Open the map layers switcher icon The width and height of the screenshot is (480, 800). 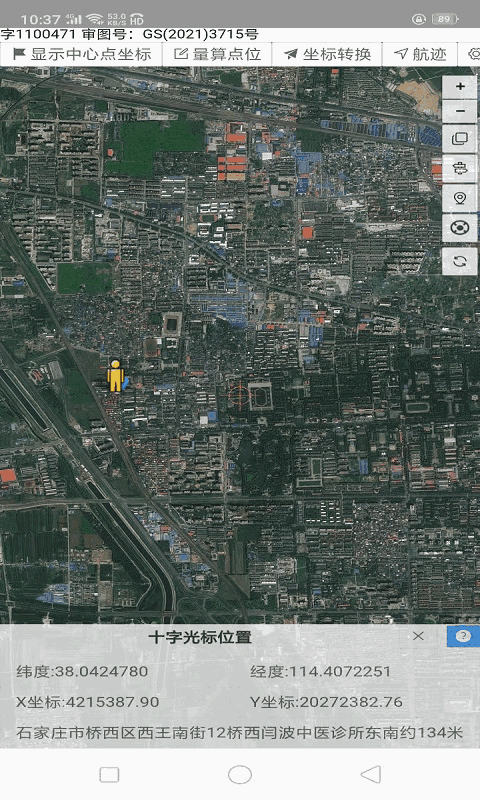click(x=460, y=138)
